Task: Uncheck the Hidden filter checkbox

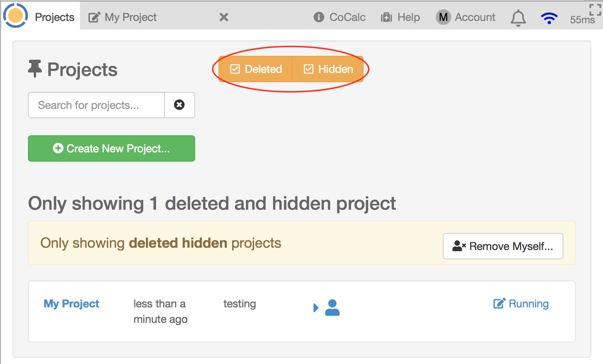Action: (x=308, y=69)
